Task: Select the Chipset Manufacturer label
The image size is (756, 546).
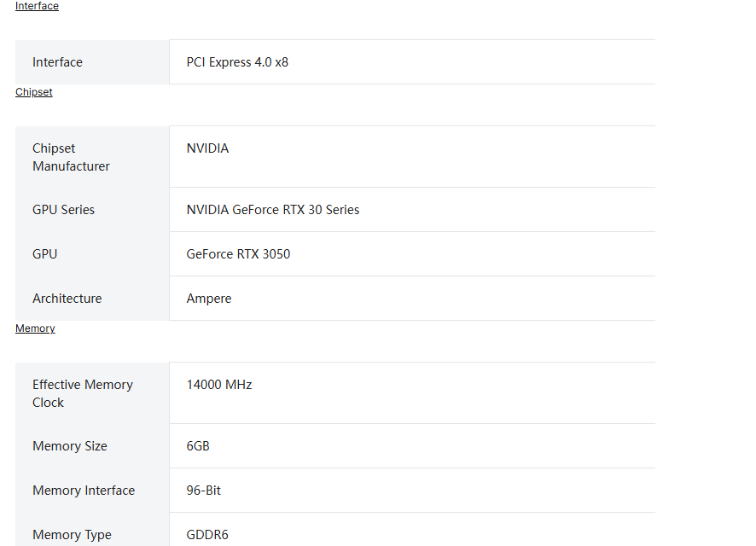Action: pos(72,157)
